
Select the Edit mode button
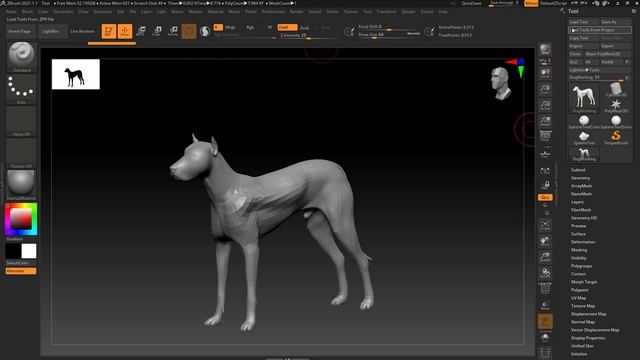109,31
